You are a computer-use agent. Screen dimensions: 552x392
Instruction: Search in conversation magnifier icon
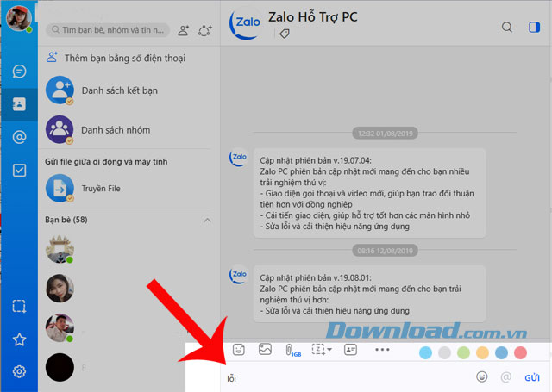507,27
